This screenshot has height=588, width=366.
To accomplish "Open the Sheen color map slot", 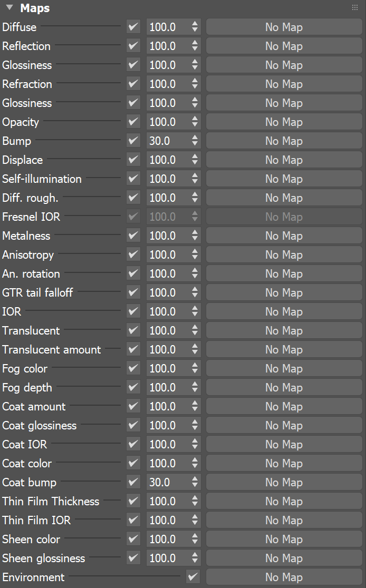I will click(284, 539).
